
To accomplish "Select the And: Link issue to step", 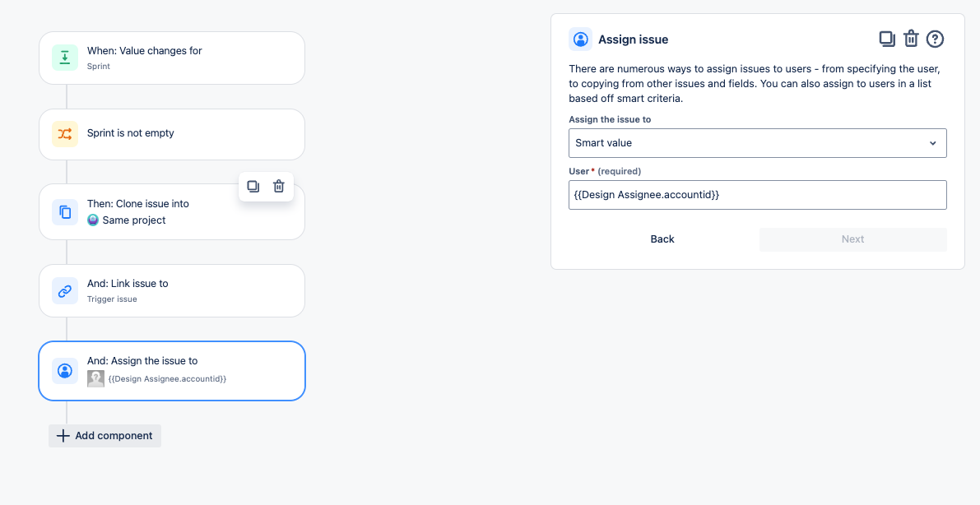I will [x=172, y=290].
